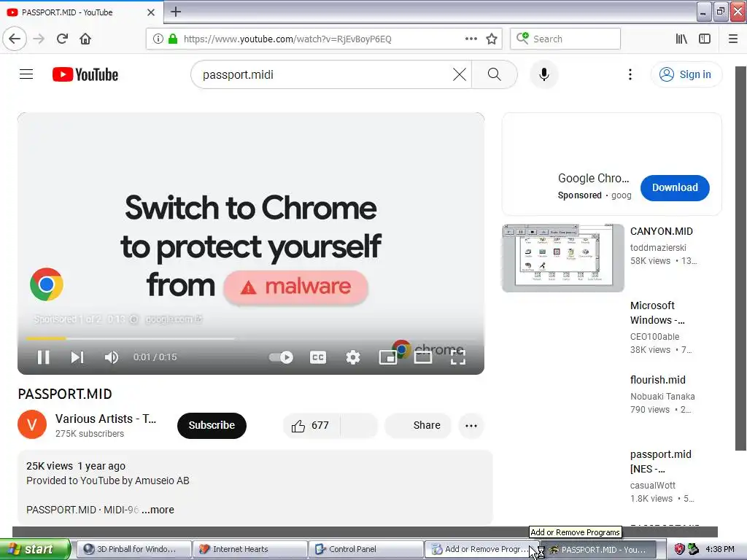The height and width of the screenshot is (560, 747).
Task: Click the page vertical scrollbar
Action: 740,258
